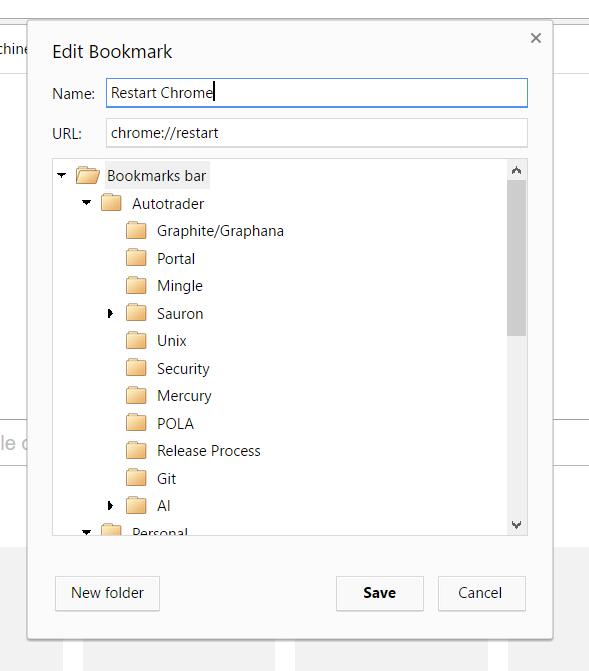Click the Release Process folder icon
Viewport: 589px width, 671px height.
137,451
